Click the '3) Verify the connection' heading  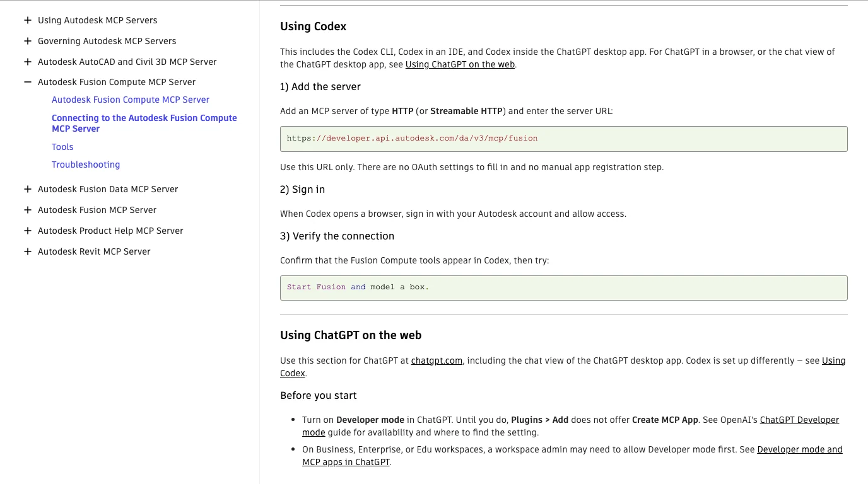337,236
